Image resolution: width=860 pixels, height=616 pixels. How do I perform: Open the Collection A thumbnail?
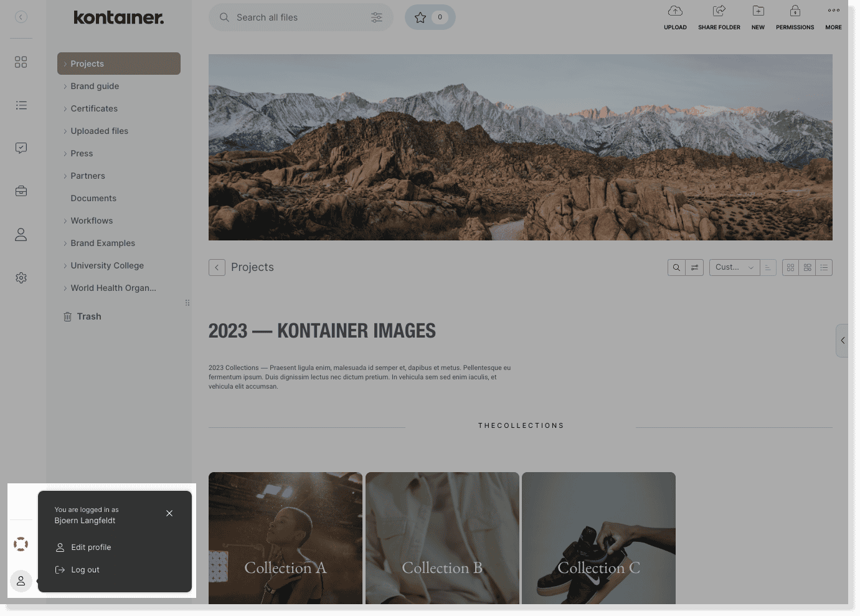tap(285, 538)
